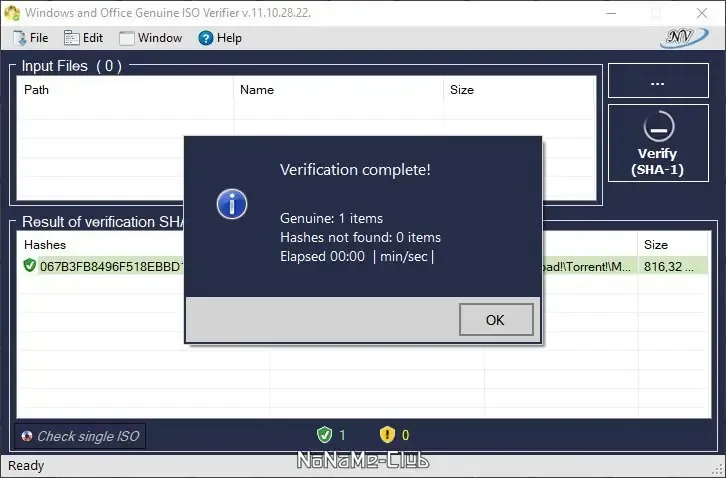Click the browse '...' button
This screenshot has height=478, width=726.
point(658,81)
